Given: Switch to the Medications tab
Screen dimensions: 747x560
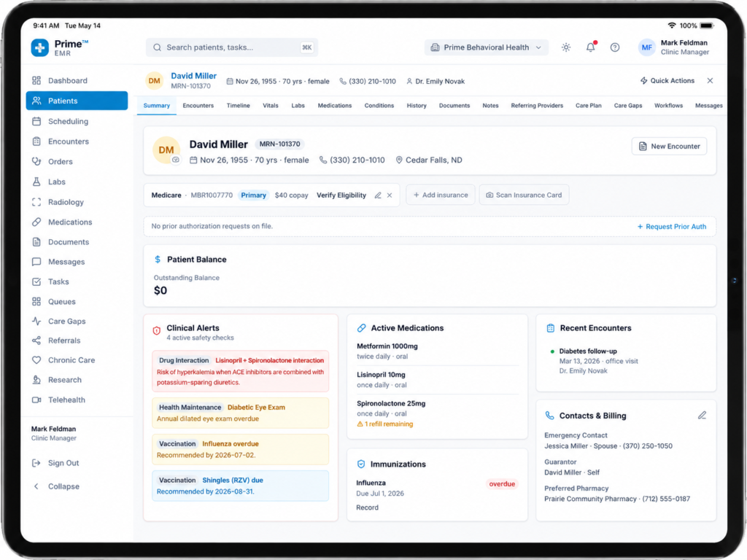Looking at the screenshot, I should coord(335,106).
